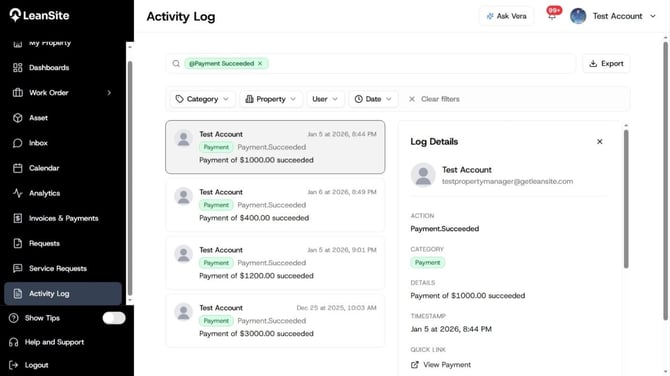Click Payment tag on $1200.00 entry
The image size is (670, 376).
[216, 263]
